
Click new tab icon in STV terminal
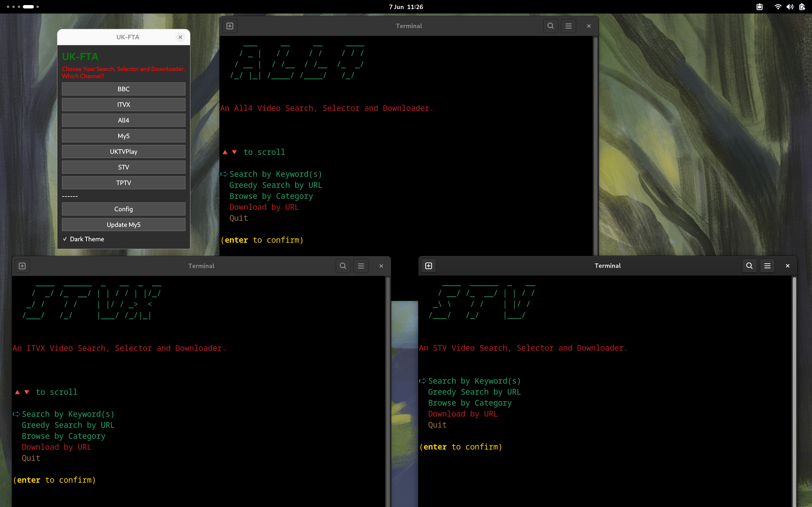[428, 266]
